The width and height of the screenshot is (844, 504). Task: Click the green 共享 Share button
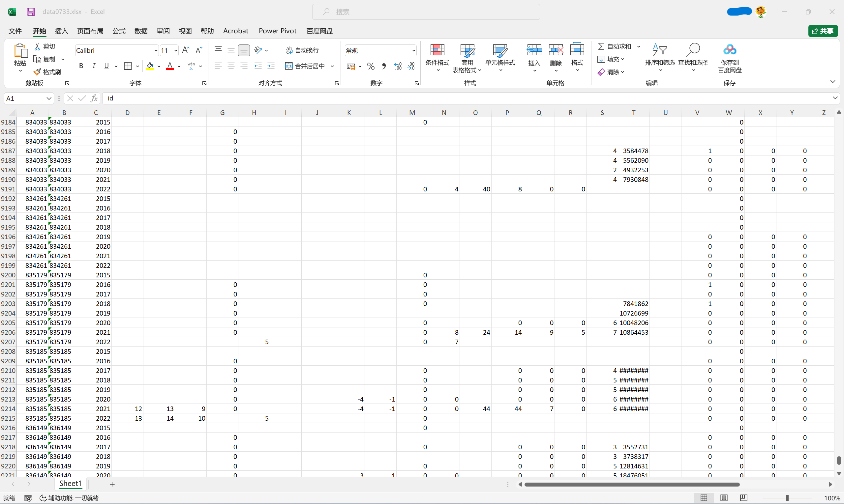(x=823, y=31)
